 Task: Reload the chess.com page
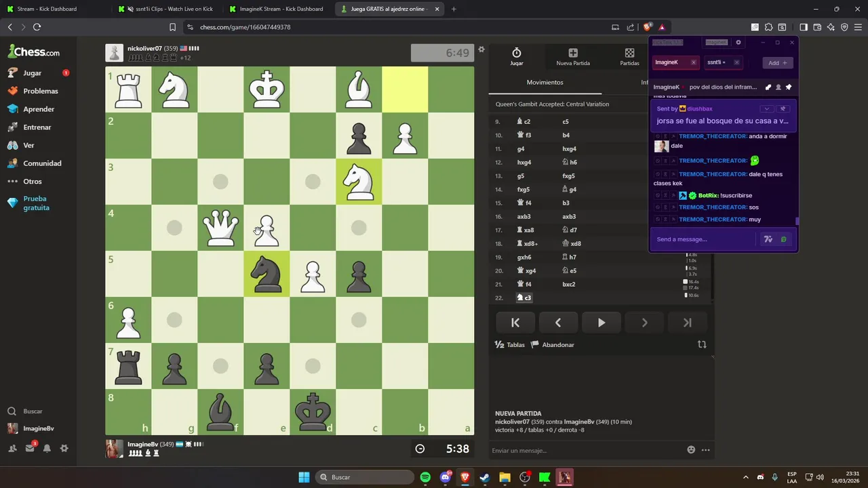37,27
